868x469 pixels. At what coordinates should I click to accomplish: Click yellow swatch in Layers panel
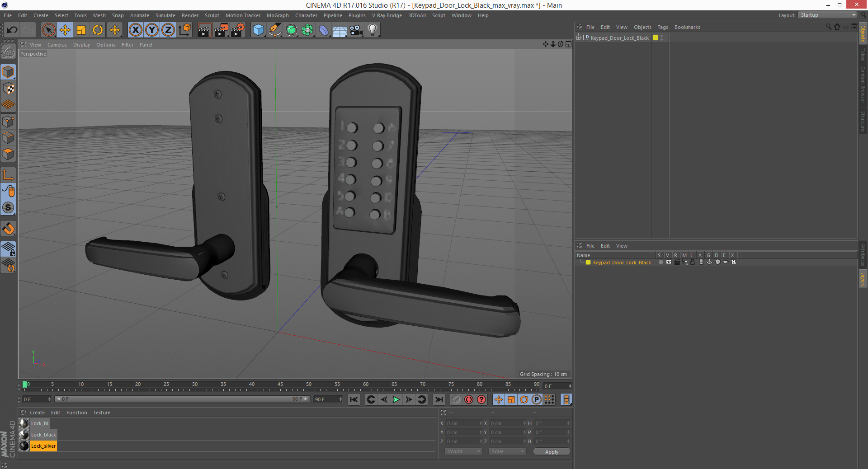tap(588, 262)
